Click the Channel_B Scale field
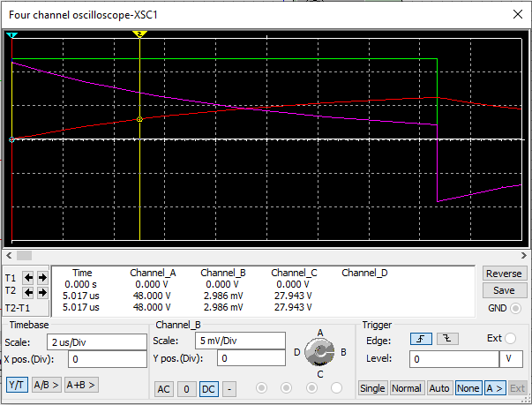 click(x=240, y=341)
